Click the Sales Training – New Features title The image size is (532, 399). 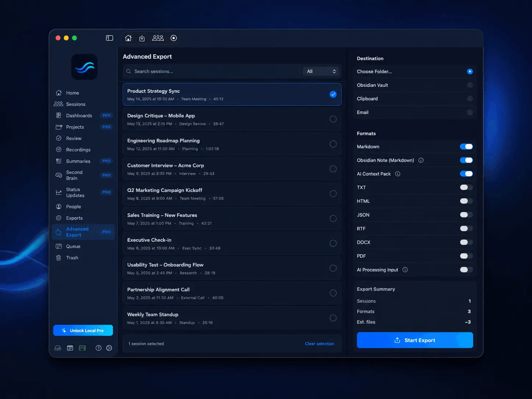tap(162, 215)
